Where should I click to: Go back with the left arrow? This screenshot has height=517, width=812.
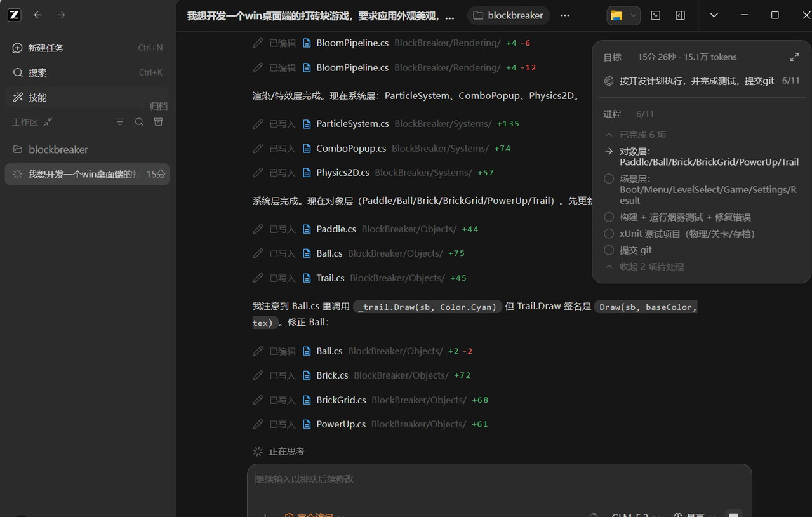38,15
